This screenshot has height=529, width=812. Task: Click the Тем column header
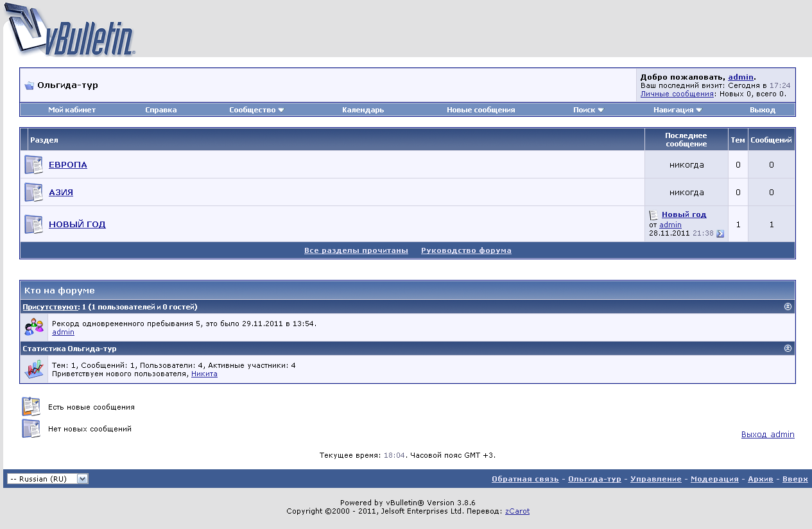[738, 140]
